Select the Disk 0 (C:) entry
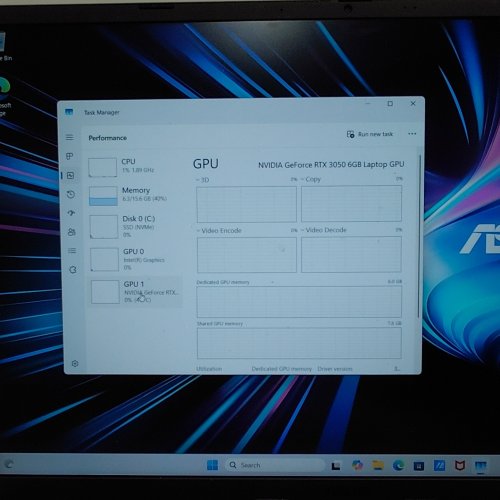Screen dimensions: 500x500 pyautogui.click(x=135, y=227)
